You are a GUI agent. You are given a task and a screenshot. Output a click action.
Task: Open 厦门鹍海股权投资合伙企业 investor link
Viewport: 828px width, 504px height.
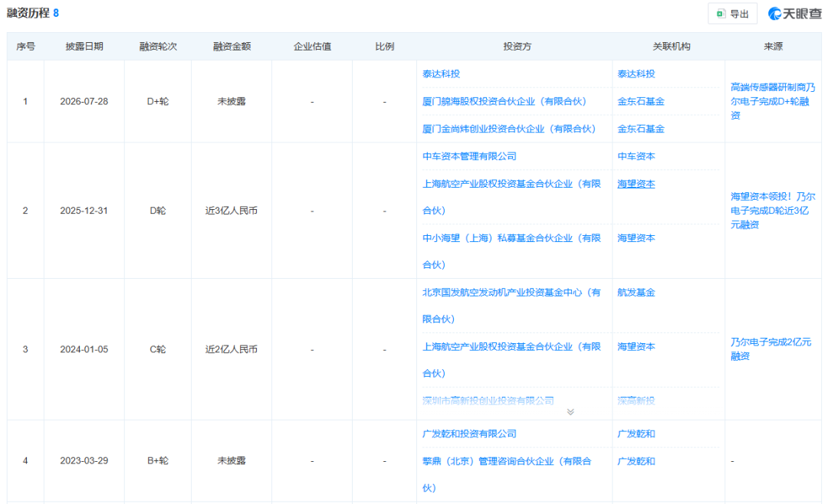pyautogui.click(x=504, y=101)
